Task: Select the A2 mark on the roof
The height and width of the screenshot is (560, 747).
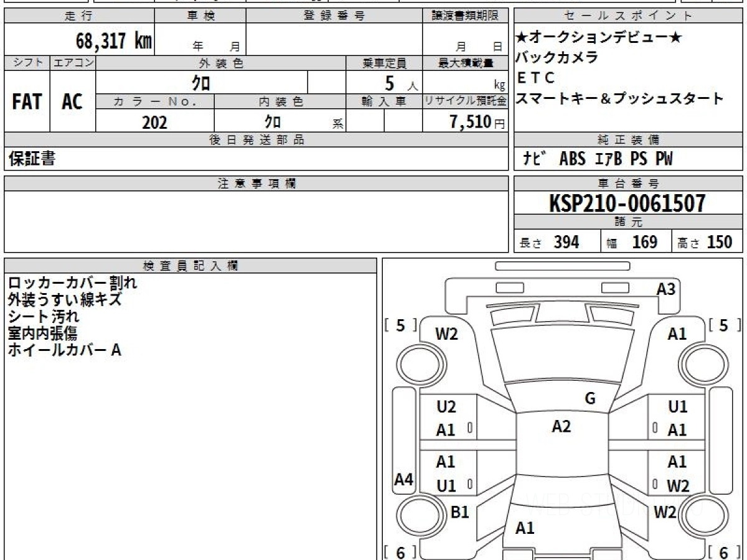Action: click(561, 426)
